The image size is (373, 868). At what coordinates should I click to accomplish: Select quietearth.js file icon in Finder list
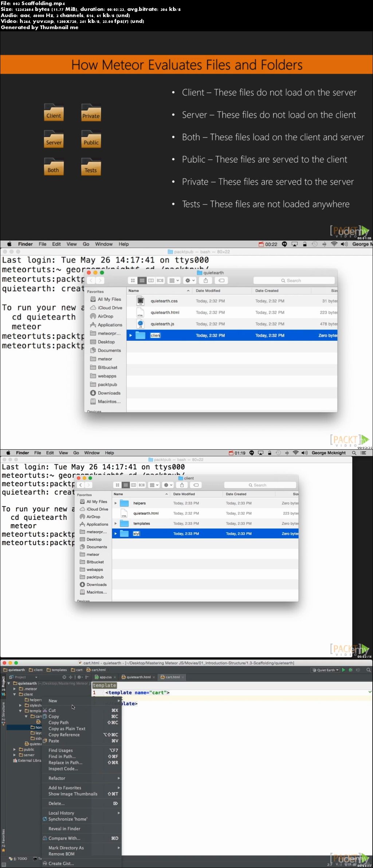(140, 324)
